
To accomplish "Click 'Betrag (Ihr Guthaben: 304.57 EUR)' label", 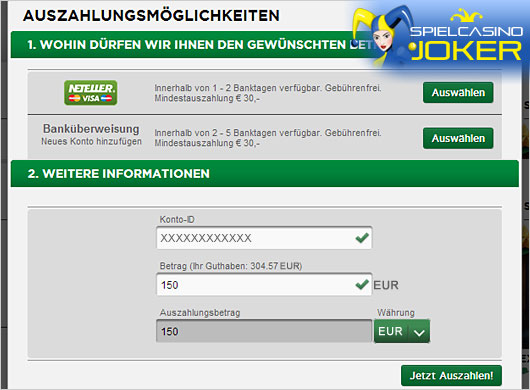I will [231, 266].
